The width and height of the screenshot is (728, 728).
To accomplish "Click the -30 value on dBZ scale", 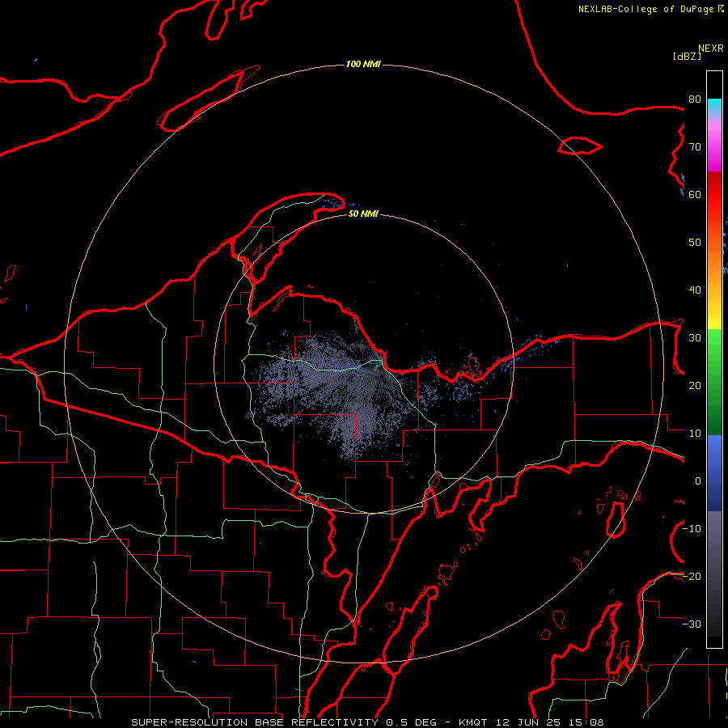I will point(692,624).
